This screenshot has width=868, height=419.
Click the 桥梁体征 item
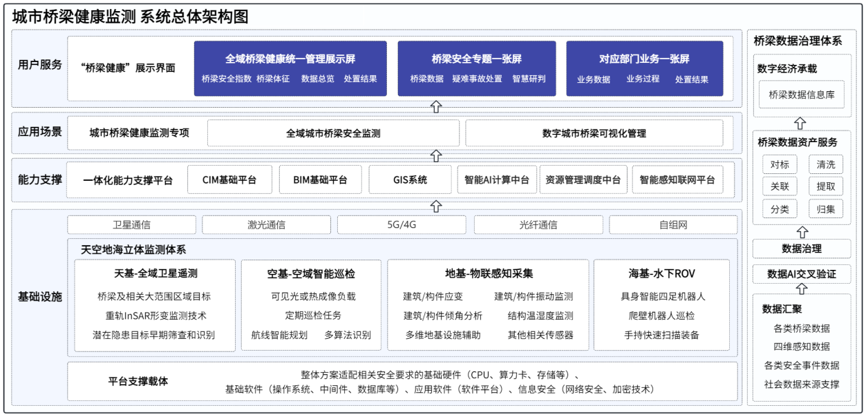[273, 79]
